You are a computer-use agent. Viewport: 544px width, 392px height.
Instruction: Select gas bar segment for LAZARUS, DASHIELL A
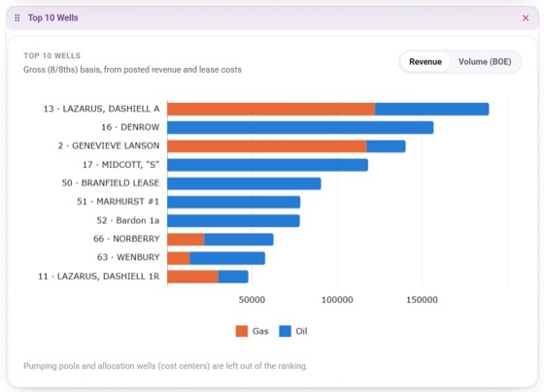click(271, 109)
